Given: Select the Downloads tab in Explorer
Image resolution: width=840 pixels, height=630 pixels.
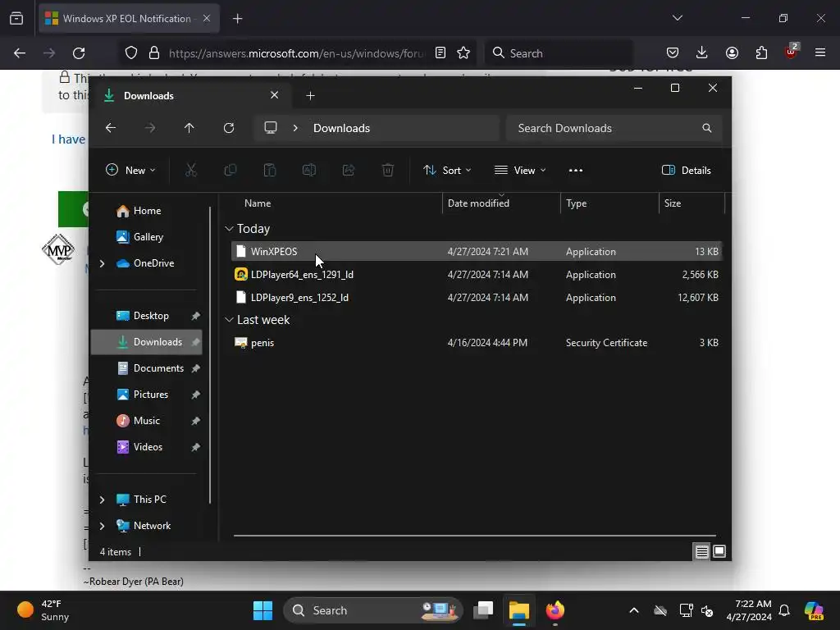Looking at the screenshot, I should pos(190,95).
